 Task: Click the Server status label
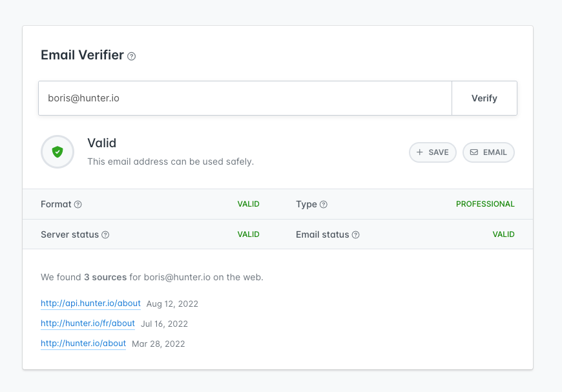[x=70, y=234]
